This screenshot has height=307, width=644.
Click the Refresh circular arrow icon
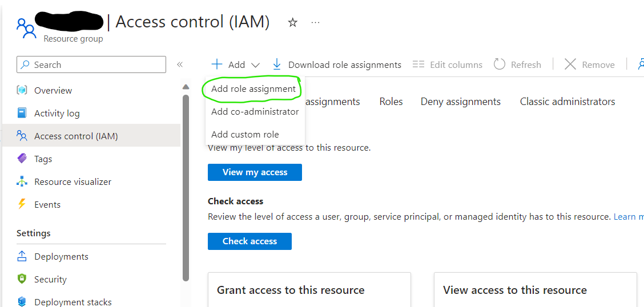click(499, 64)
